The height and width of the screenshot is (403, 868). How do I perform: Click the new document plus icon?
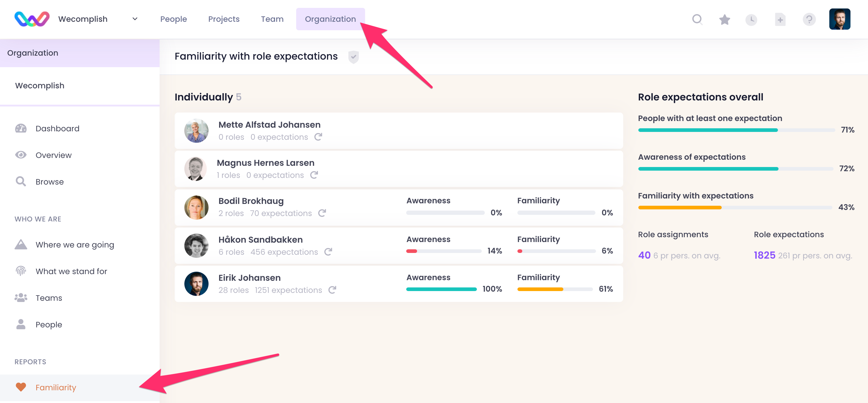(x=780, y=19)
